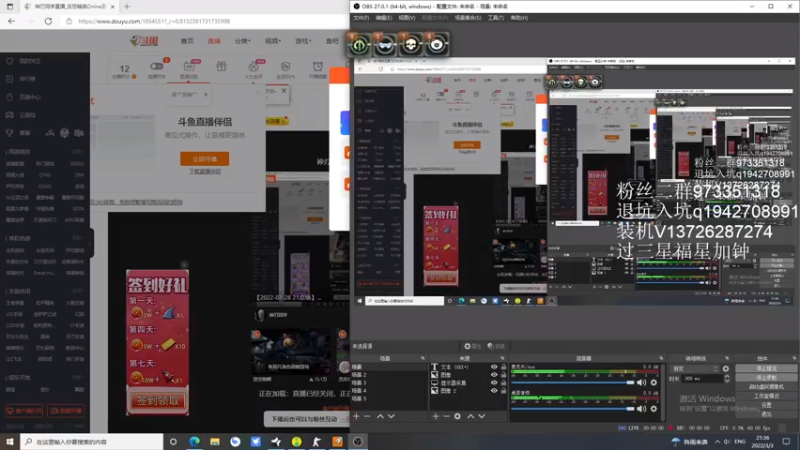Toggle visibility of the first image source

(x=494, y=375)
